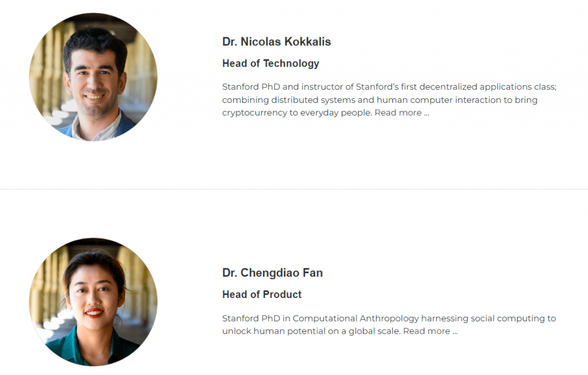
Task: Click the Head of Product title
Action: point(262,295)
